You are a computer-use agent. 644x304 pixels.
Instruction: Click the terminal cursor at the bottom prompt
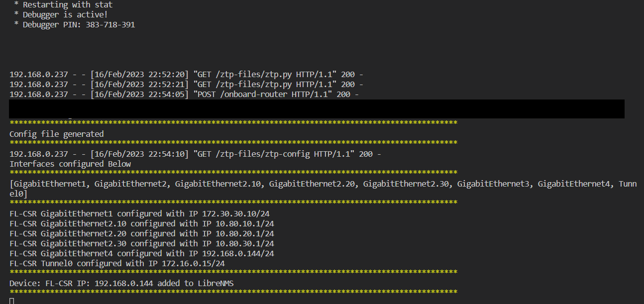coord(12,301)
